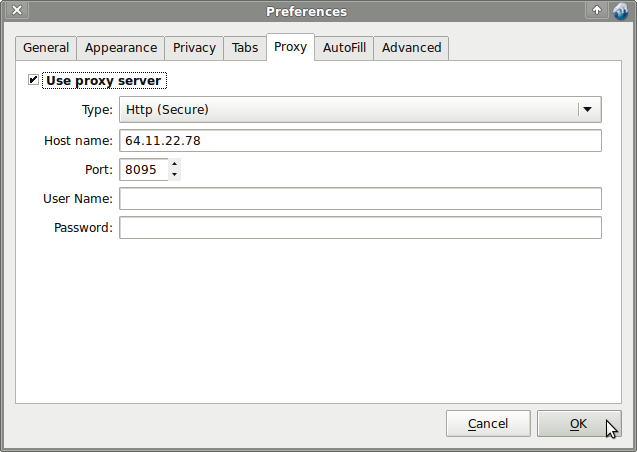Screen dimensions: 637x452
Task: Open the Appearance tab
Action: (x=121, y=48)
